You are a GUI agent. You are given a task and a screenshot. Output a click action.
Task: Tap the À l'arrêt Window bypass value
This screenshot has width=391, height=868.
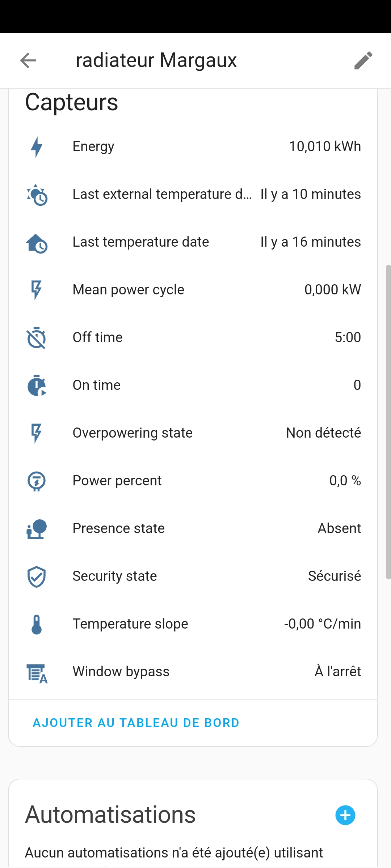pos(337,672)
